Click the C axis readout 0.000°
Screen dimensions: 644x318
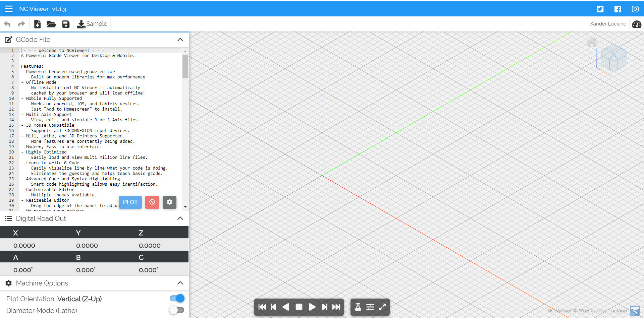coord(148,270)
